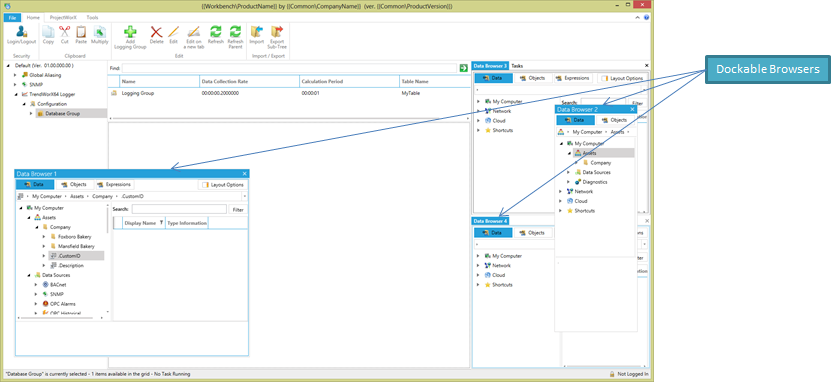831x382 pixels.
Task: Click the Display Name column filter icon
Action: (x=161, y=223)
